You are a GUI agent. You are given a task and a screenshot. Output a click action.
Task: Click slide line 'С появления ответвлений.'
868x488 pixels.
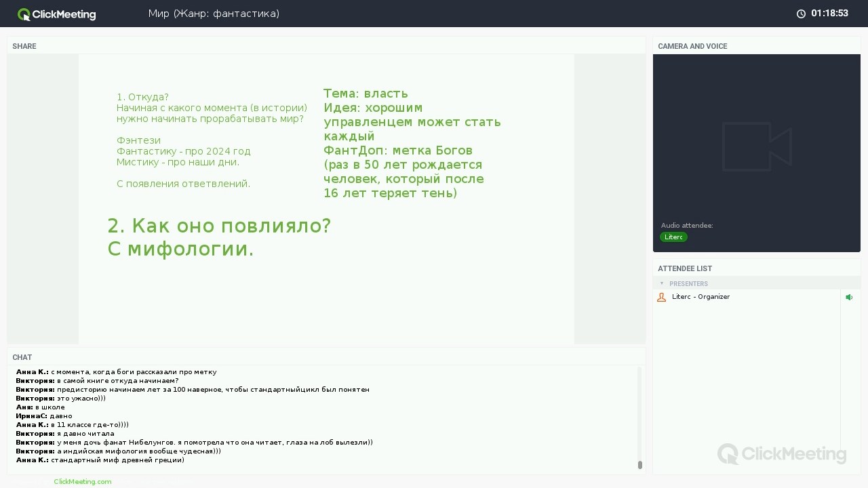pos(184,184)
